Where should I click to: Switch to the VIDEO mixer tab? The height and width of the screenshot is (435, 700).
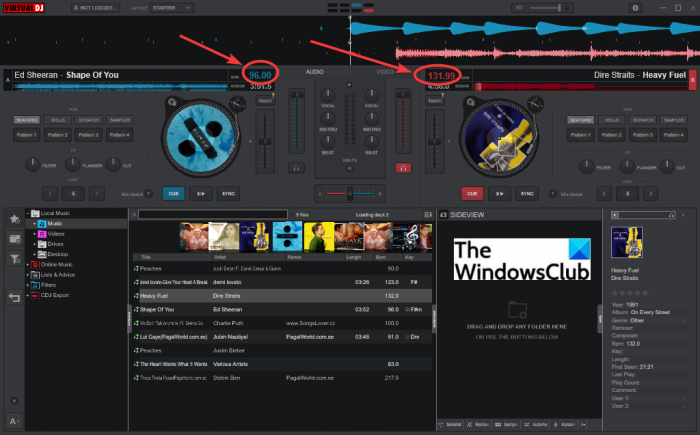click(x=385, y=72)
